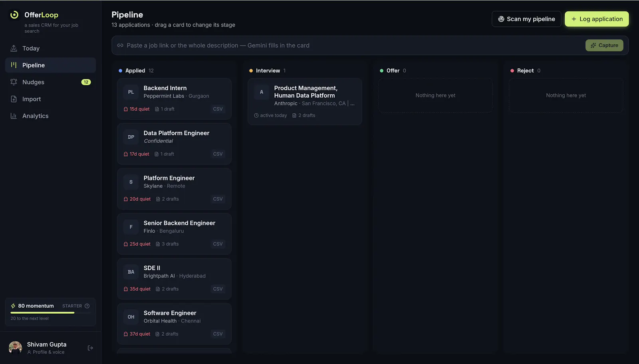Click CSV tag on Software Engineer card
Image resolution: width=639 pixels, height=364 pixels.
(218, 334)
